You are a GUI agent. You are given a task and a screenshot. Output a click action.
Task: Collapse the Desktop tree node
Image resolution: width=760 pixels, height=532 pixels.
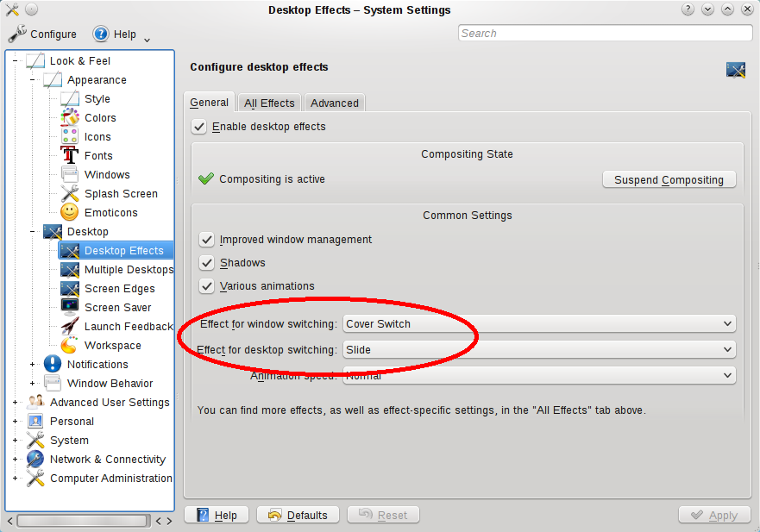(x=33, y=232)
